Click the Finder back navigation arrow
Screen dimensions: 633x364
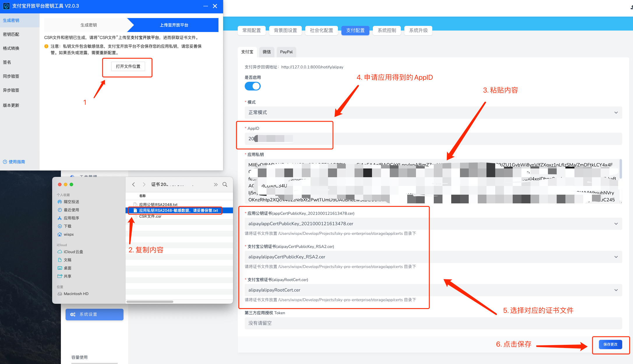[133, 184]
